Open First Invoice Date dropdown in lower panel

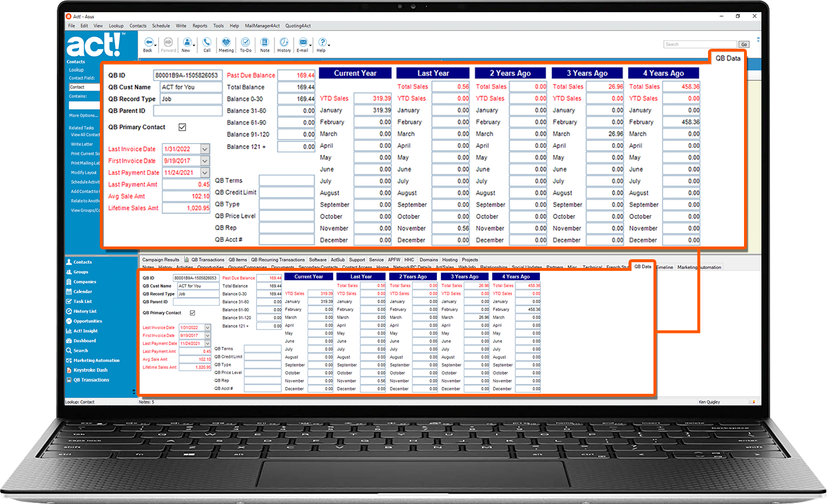207,335
